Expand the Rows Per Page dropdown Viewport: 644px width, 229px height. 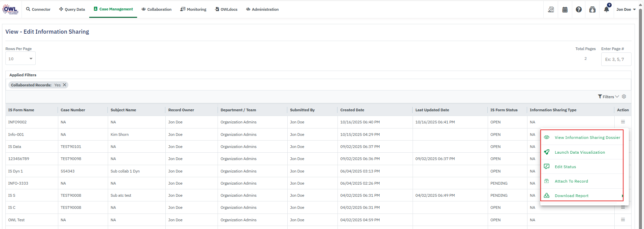pyautogui.click(x=21, y=59)
